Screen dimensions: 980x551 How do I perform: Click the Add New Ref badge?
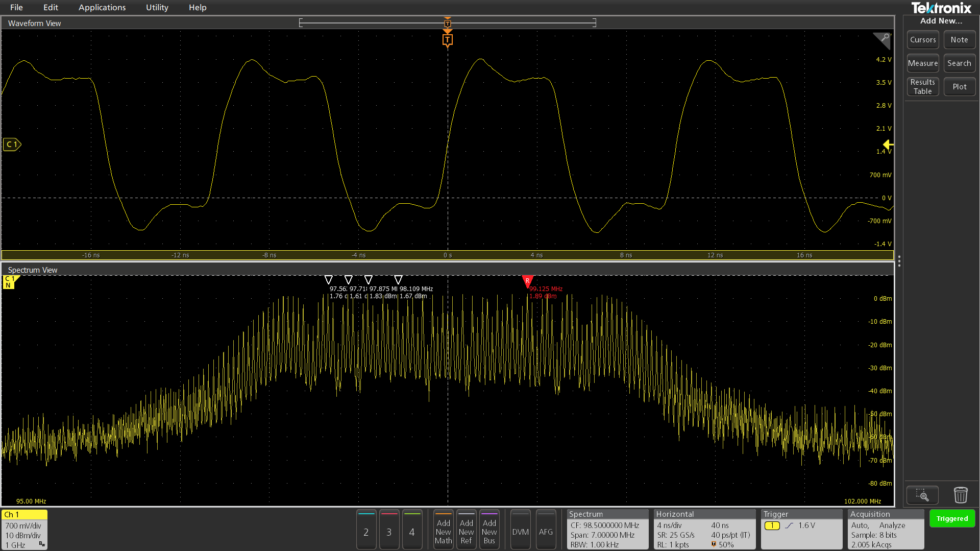[x=466, y=530]
